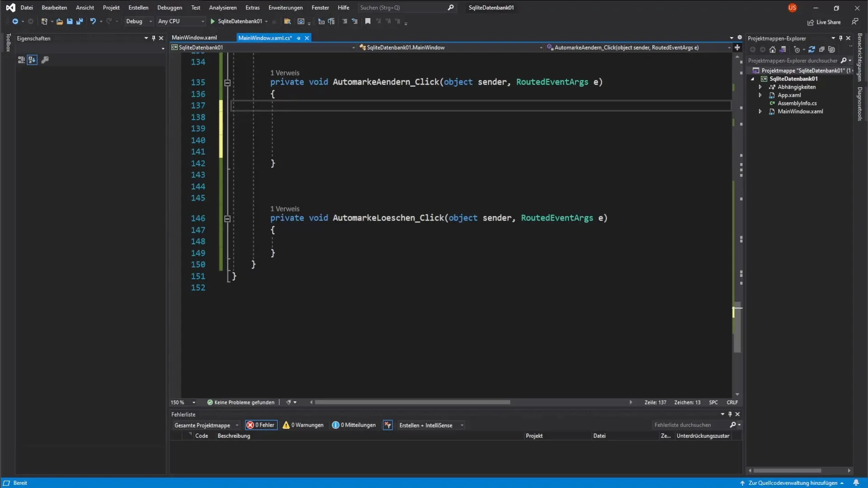Click Zur Quellcodeverwaltung hinzufügen

(x=793, y=483)
